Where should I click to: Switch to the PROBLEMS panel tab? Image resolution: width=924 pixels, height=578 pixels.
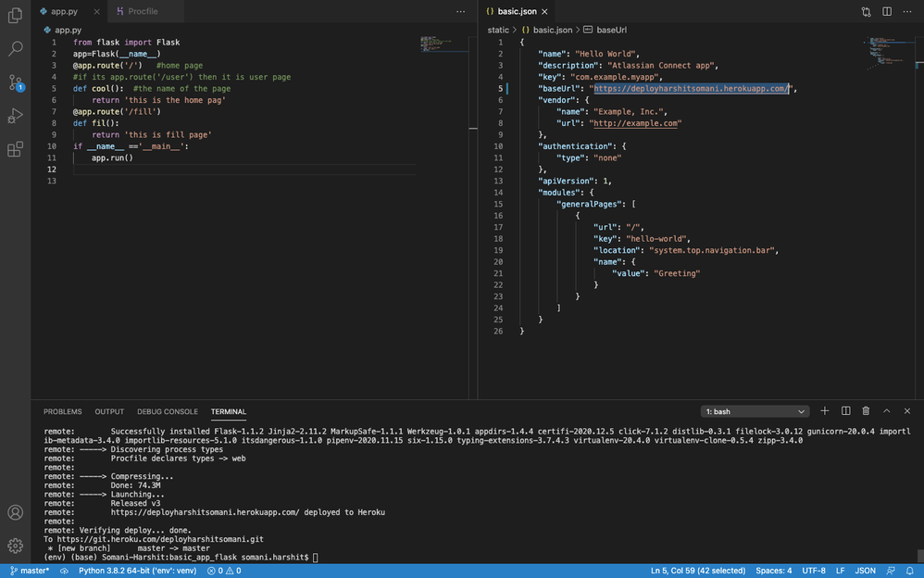[62, 411]
